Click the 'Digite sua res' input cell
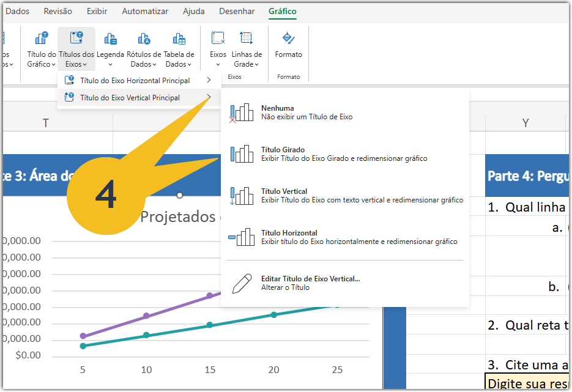The image size is (572, 392). tap(527, 382)
